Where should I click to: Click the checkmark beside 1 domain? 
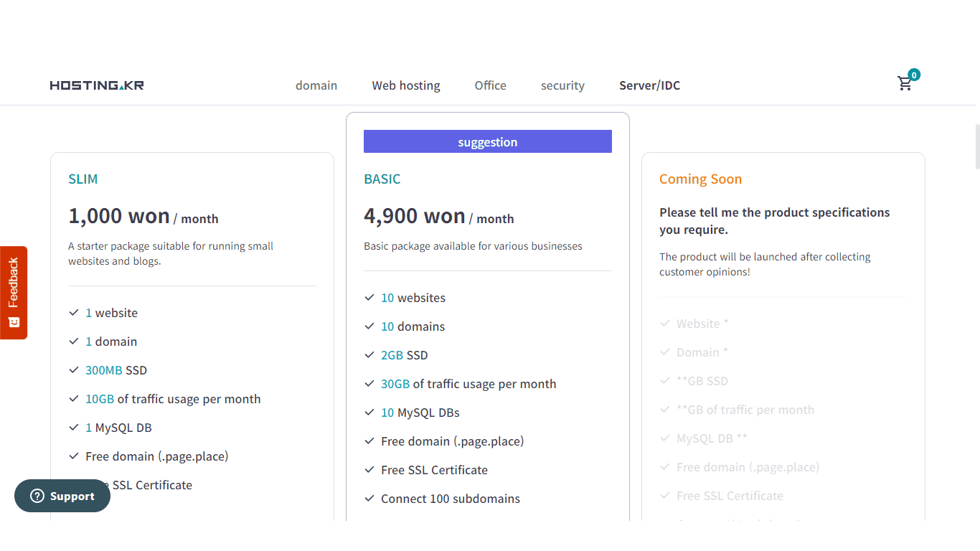[74, 342]
